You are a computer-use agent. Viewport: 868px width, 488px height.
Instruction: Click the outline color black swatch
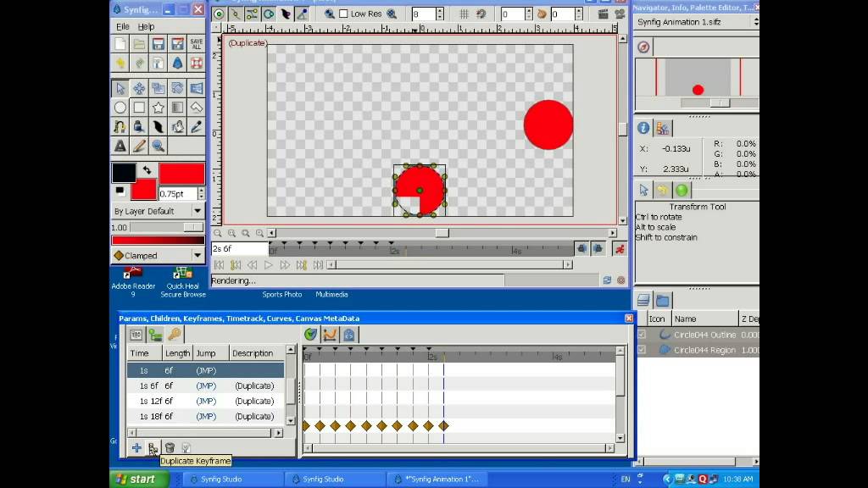124,173
